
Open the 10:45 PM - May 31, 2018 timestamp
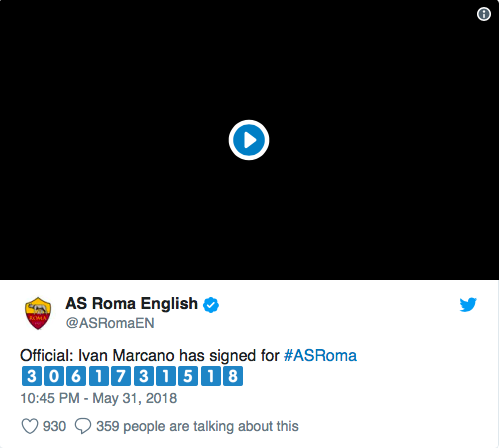point(99,398)
